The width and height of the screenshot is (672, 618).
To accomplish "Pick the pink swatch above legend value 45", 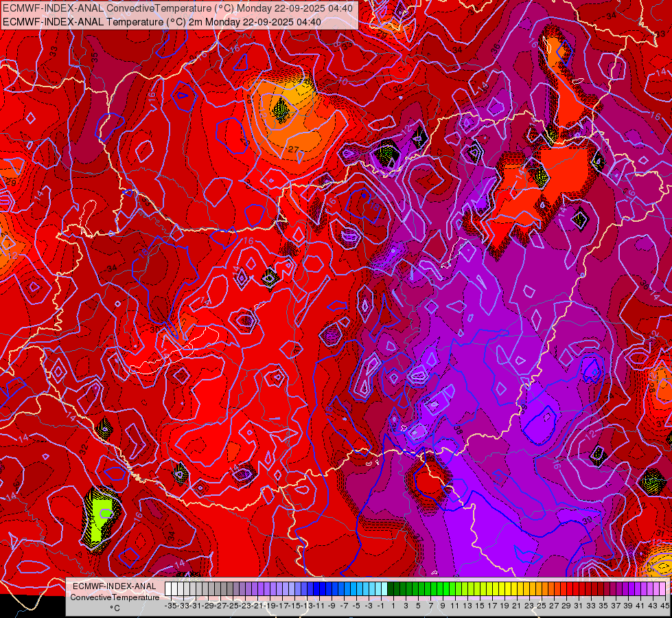I will [662, 589].
